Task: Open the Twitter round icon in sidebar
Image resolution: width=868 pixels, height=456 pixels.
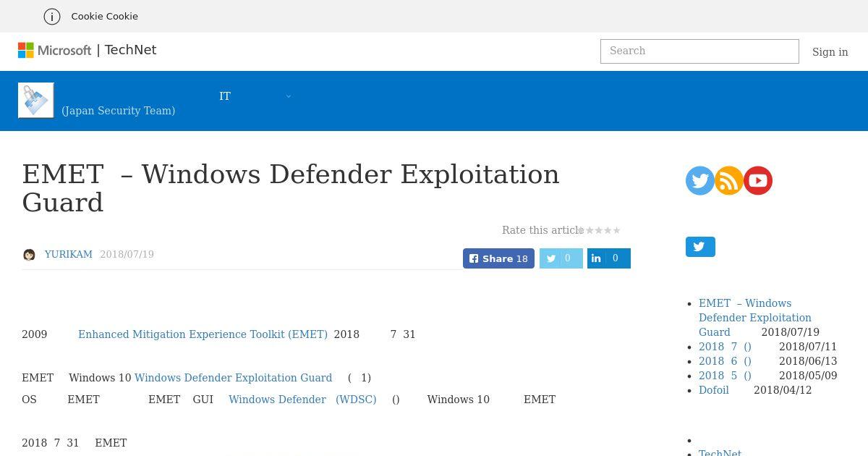Action: [x=700, y=180]
